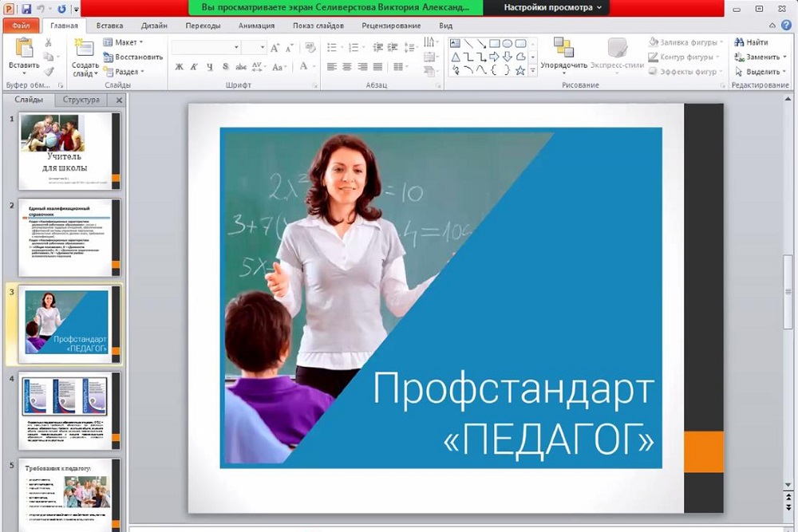Screen dimensions: 798x532
Task: Toggle bold Ж formatting
Action: 179,67
